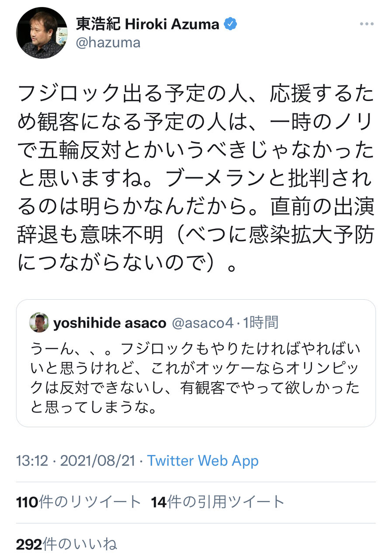Open the Twitter Web App source link
This screenshot has height=560, width=392.
point(203,461)
